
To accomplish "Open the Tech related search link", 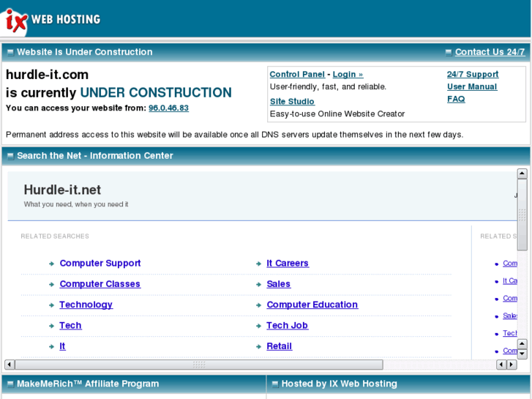I will coord(70,325).
